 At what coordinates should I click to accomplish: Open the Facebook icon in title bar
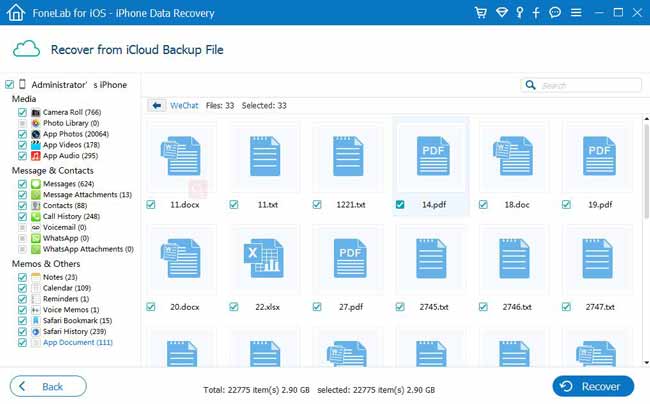tap(536, 12)
